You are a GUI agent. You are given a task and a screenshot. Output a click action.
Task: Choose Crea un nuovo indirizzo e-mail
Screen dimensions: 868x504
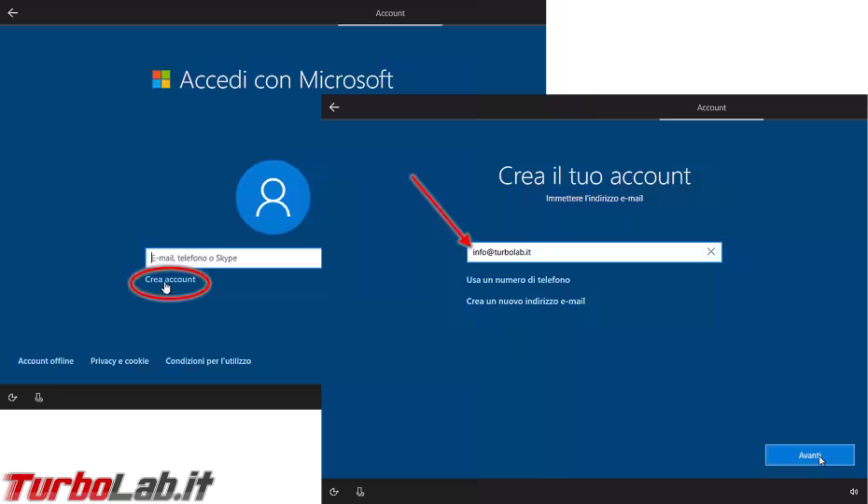tap(525, 301)
